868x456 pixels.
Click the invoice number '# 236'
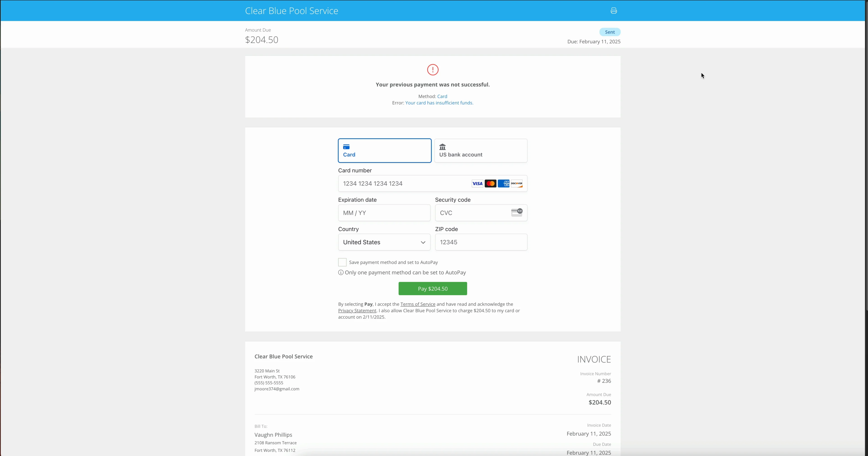pos(604,381)
